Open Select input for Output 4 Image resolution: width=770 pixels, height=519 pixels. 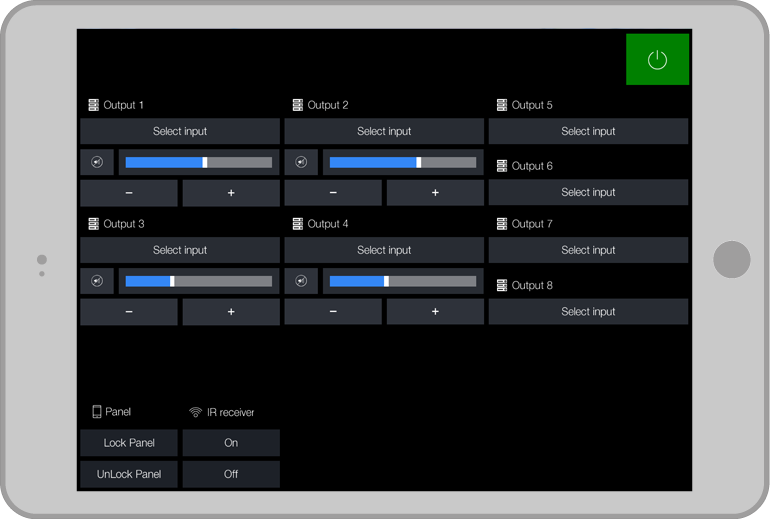point(384,250)
